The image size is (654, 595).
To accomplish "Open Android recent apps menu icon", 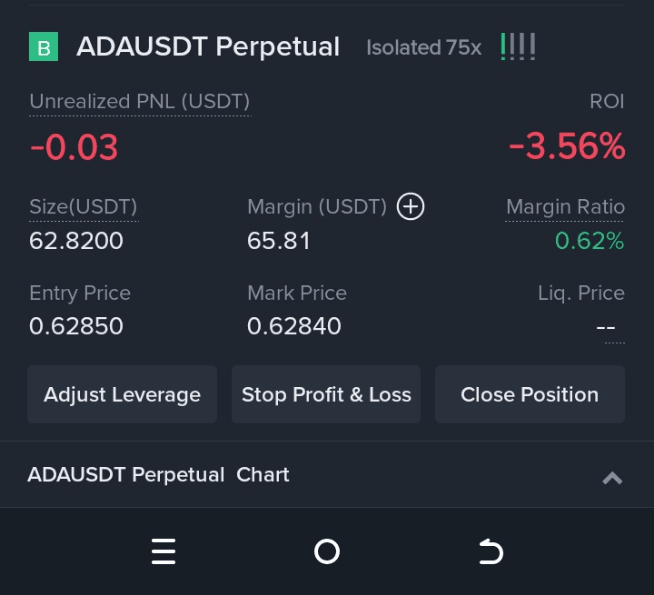I will [164, 551].
